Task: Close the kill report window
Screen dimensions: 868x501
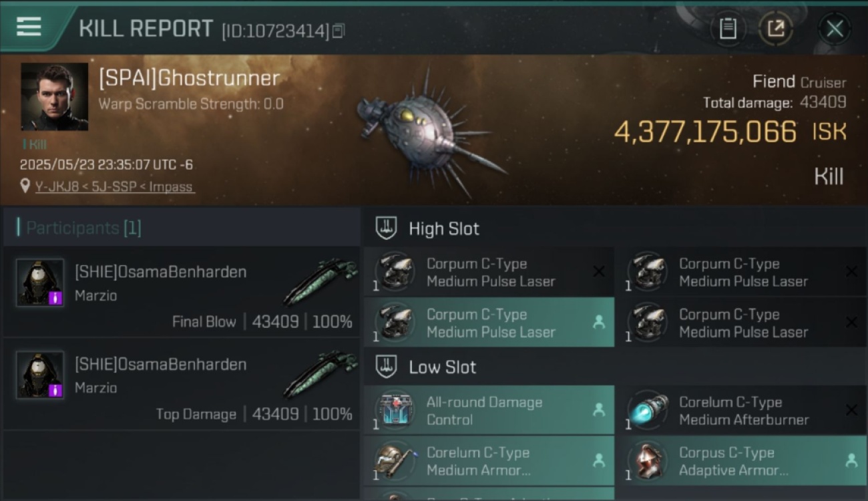Action: 835,29
